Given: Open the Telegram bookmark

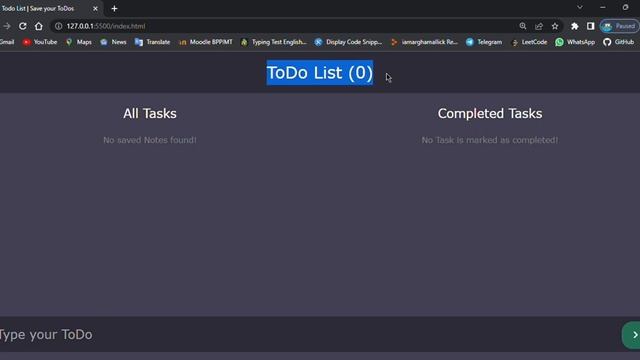Looking at the screenshot, I should (x=484, y=42).
